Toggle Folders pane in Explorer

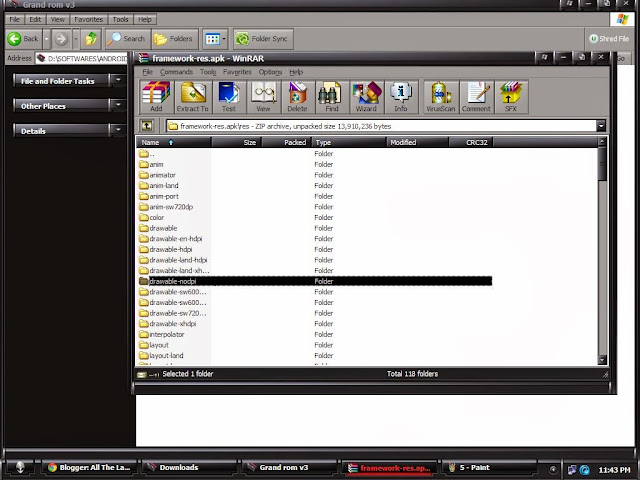tap(174, 39)
